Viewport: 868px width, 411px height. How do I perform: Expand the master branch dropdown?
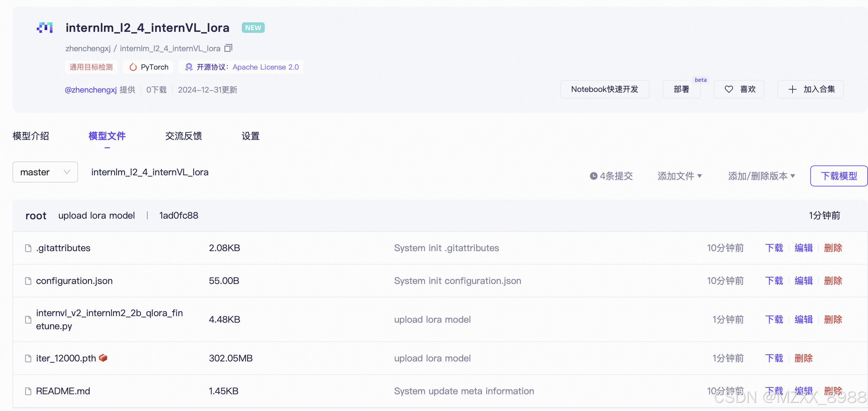[x=45, y=172]
